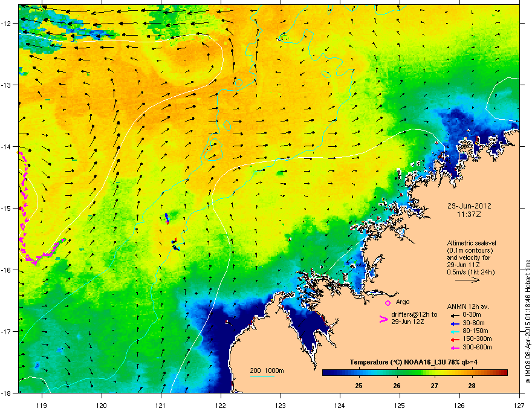The height and width of the screenshot is (411, 532).
Task: Click the longitude axis label 126
Action: tap(459, 405)
